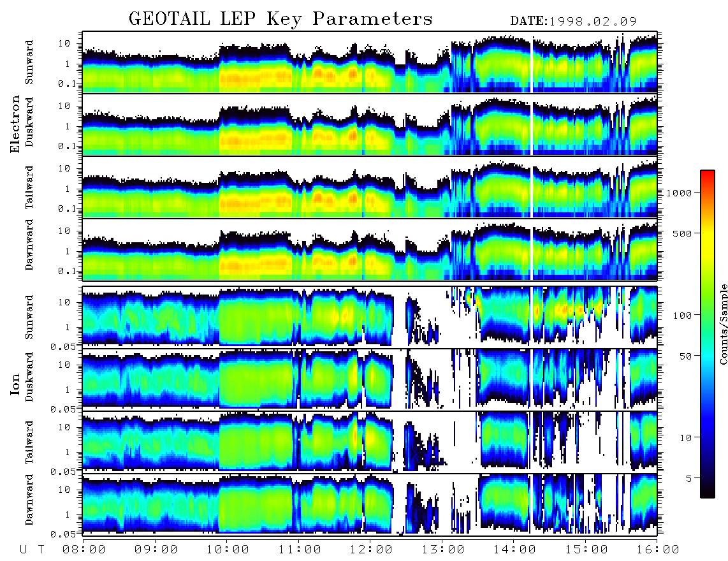Click the 14:00 UT tick label

(514, 550)
